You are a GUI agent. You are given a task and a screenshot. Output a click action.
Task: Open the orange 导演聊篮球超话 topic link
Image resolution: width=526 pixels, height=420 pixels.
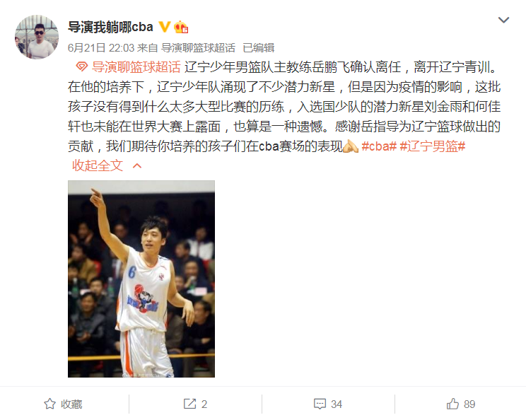tap(136, 67)
